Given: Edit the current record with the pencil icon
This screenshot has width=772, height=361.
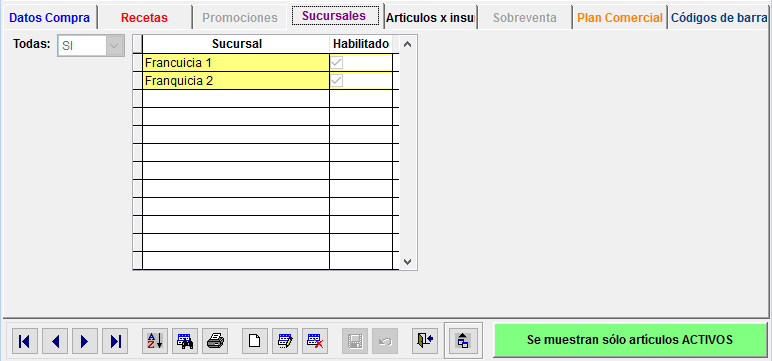Looking at the screenshot, I should 285,341.
